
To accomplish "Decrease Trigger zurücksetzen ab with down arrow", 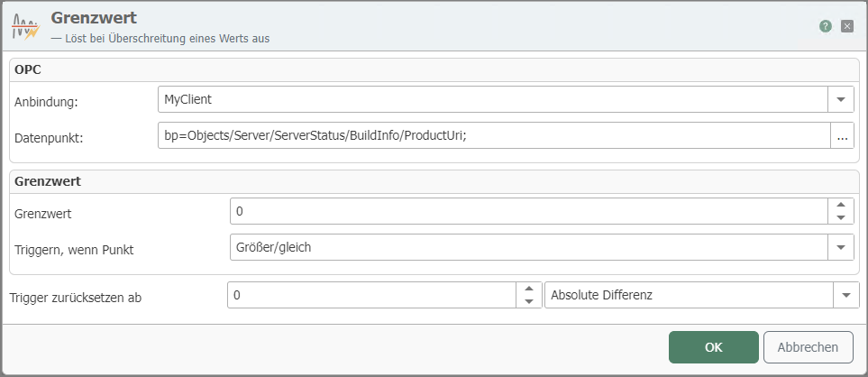I will (x=529, y=302).
